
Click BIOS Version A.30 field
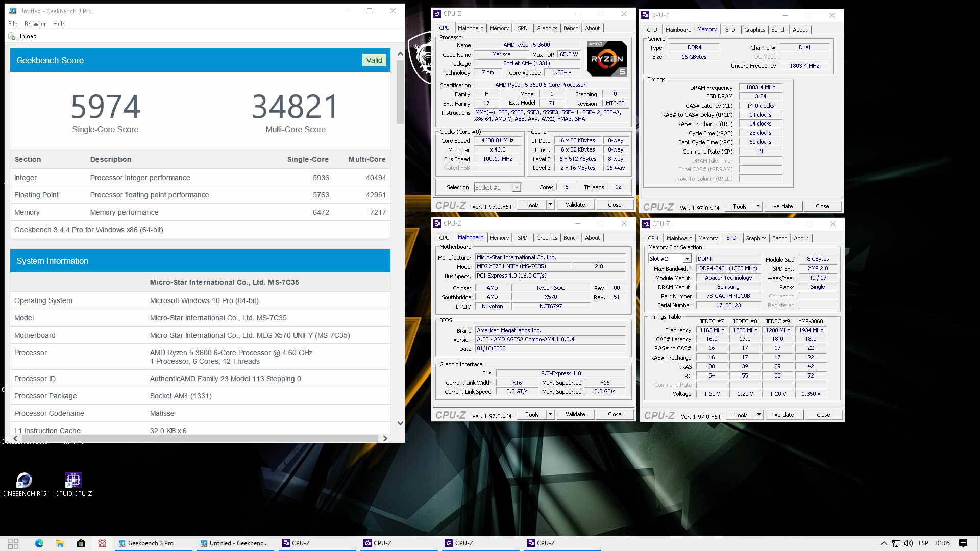(x=550, y=340)
